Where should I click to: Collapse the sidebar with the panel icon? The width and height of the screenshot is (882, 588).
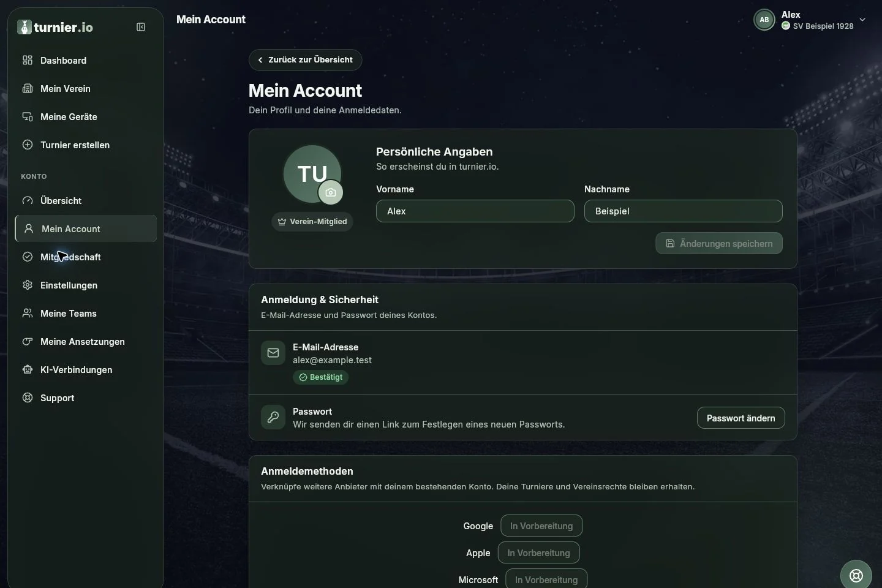141,27
